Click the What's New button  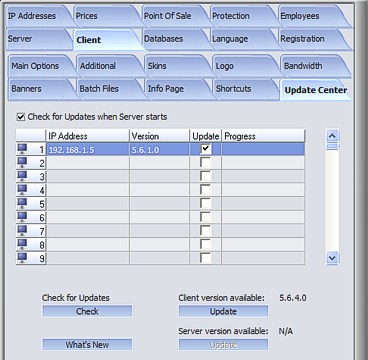[x=87, y=345]
